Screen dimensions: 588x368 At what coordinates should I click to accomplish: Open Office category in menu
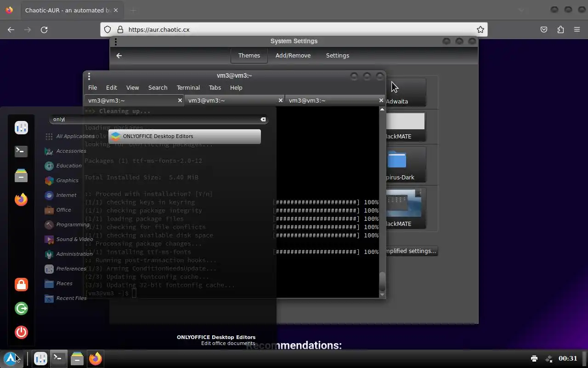coord(58,210)
